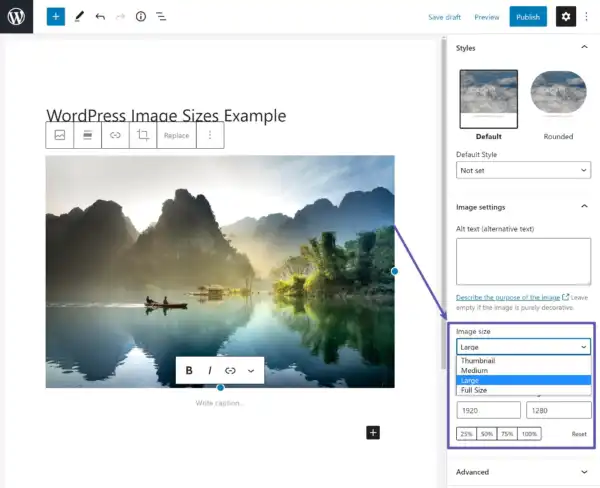Select the pencil tools icon
The image size is (600, 488).
click(x=79, y=16)
